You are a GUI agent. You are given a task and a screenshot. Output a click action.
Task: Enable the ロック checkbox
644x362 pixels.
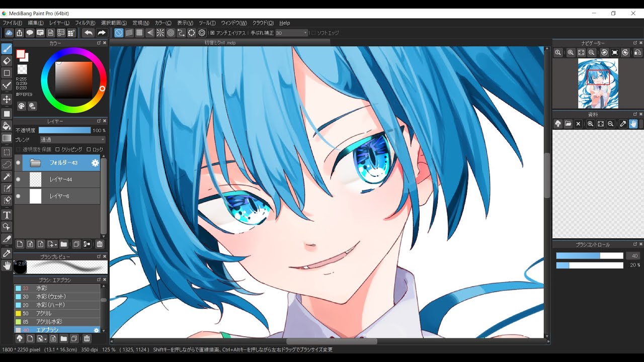tap(89, 149)
